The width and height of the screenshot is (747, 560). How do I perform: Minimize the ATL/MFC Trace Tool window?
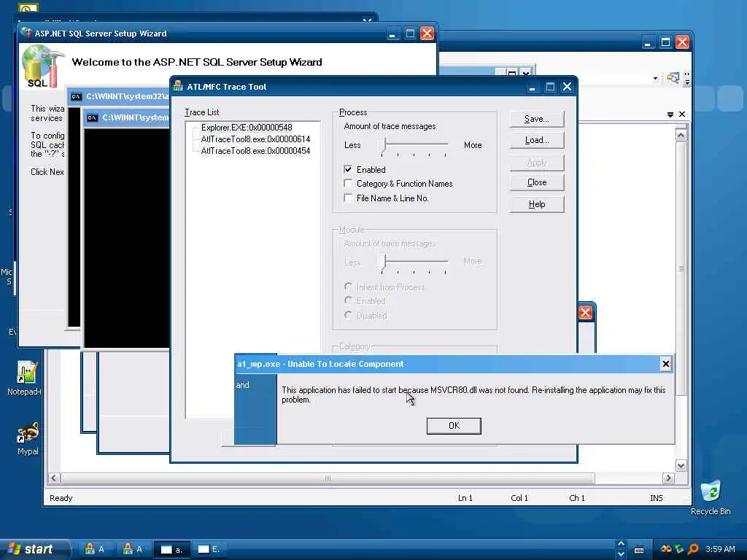(x=532, y=87)
